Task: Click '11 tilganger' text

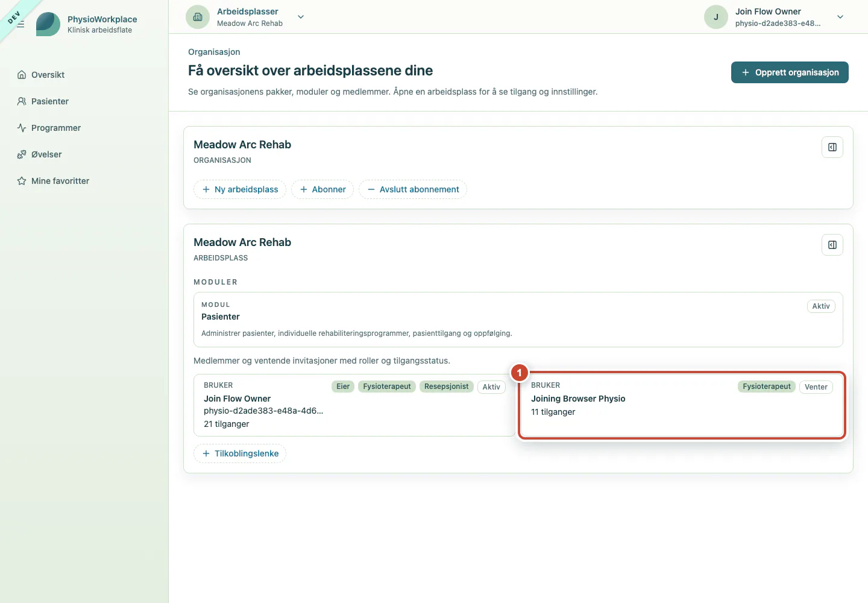Action: click(553, 412)
